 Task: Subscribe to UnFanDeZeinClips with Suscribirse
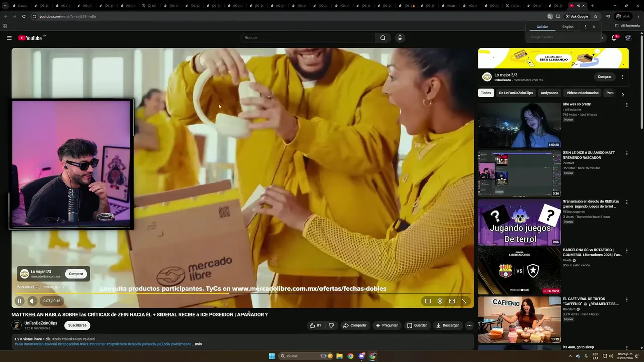(x=77, y=325)
